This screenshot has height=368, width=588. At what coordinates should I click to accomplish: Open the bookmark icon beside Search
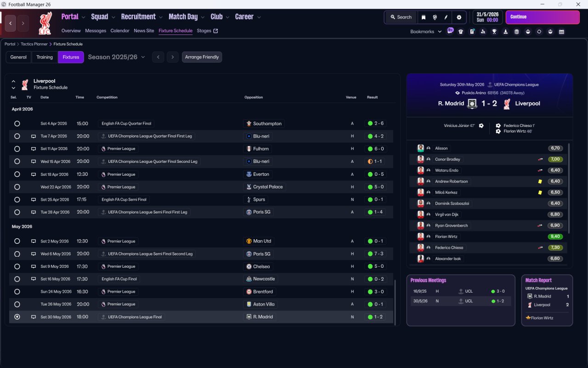pos(424,17)
